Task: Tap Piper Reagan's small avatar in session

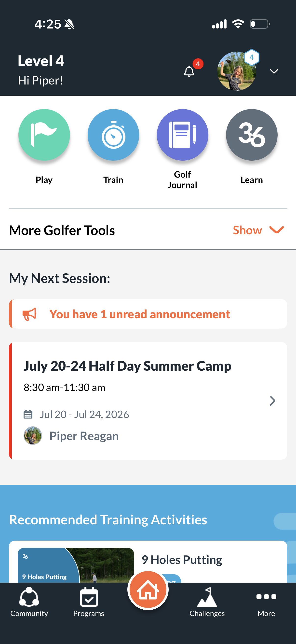Action: click(x=33, y=435)
